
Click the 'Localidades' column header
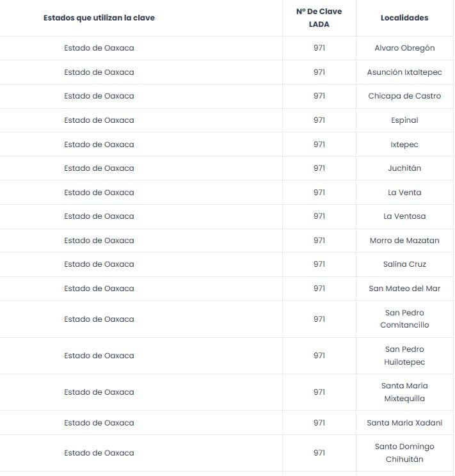click(x=404, y=18)
